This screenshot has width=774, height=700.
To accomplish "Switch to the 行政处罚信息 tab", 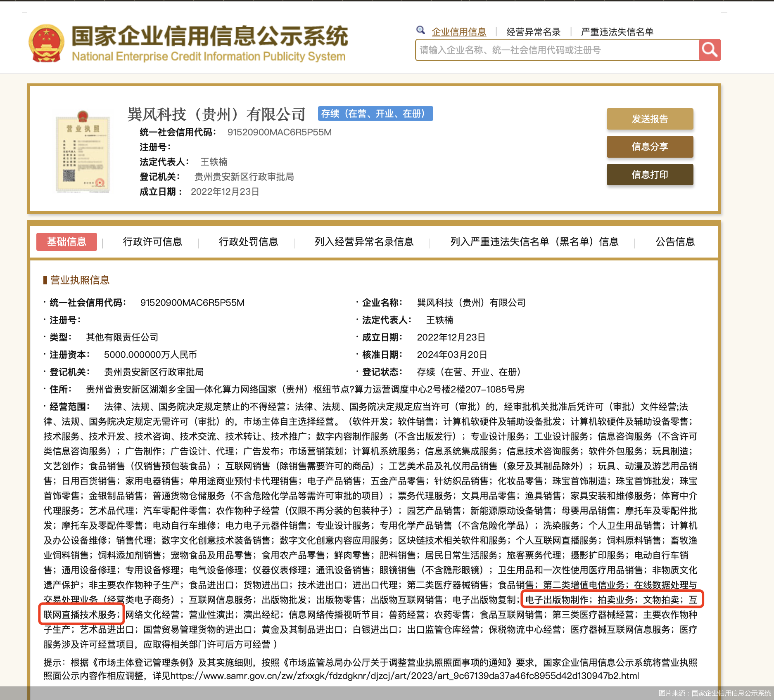I will pos(248,242).
